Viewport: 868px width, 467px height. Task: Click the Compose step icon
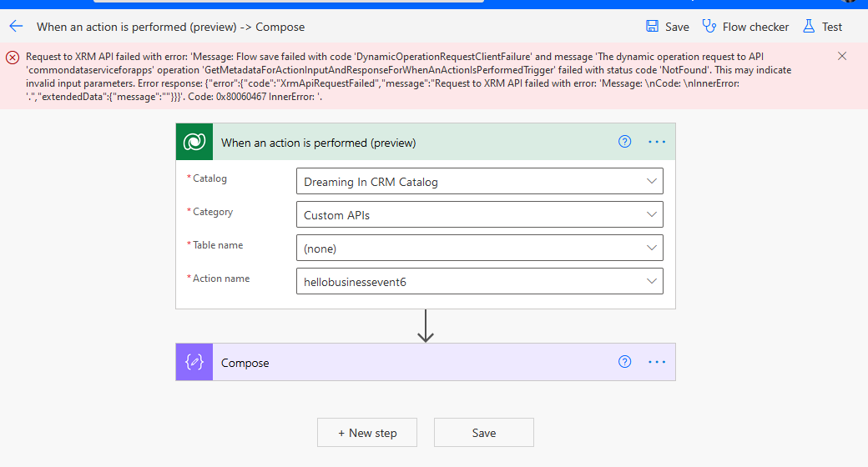pyautogui.click(x=194, y=363)
